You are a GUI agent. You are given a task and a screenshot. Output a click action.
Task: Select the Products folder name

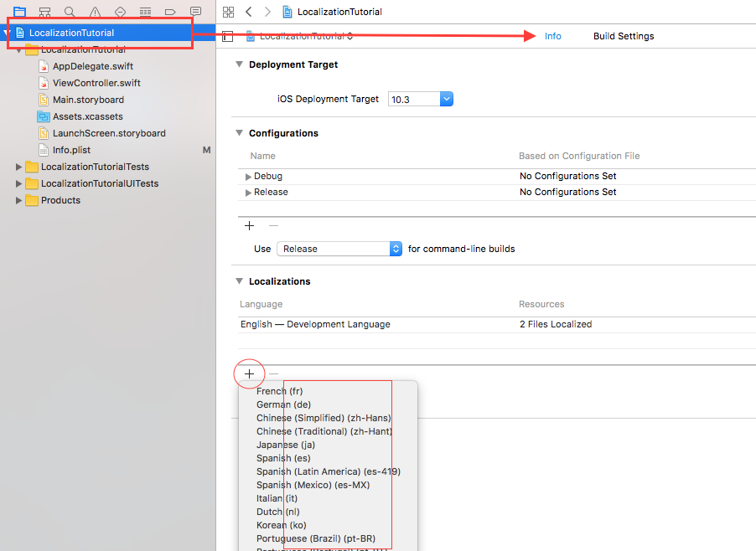pos(60,200)
